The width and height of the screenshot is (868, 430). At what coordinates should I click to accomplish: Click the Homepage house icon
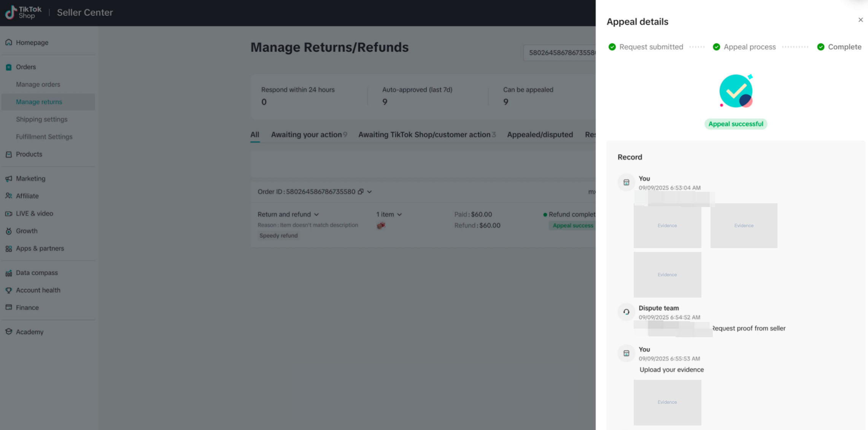tap(9, 42)
